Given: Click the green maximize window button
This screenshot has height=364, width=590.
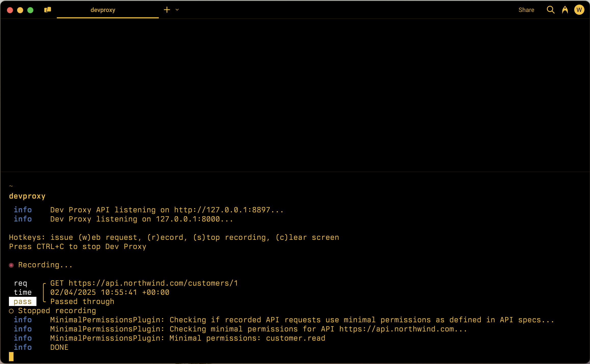Looking at the screenshot, I should click(30, 10).
